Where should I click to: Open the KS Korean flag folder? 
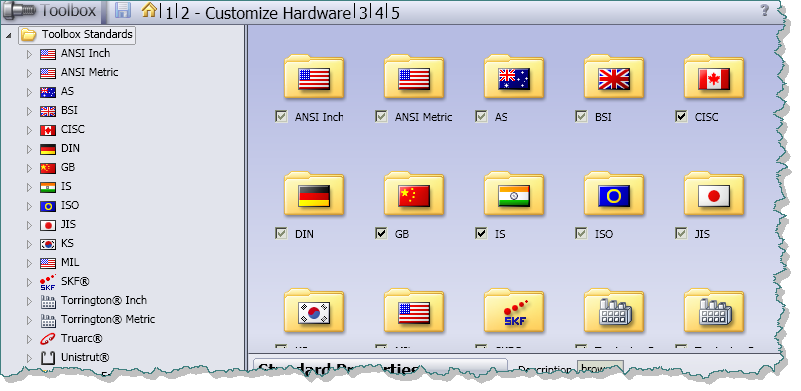coord(314,311)
